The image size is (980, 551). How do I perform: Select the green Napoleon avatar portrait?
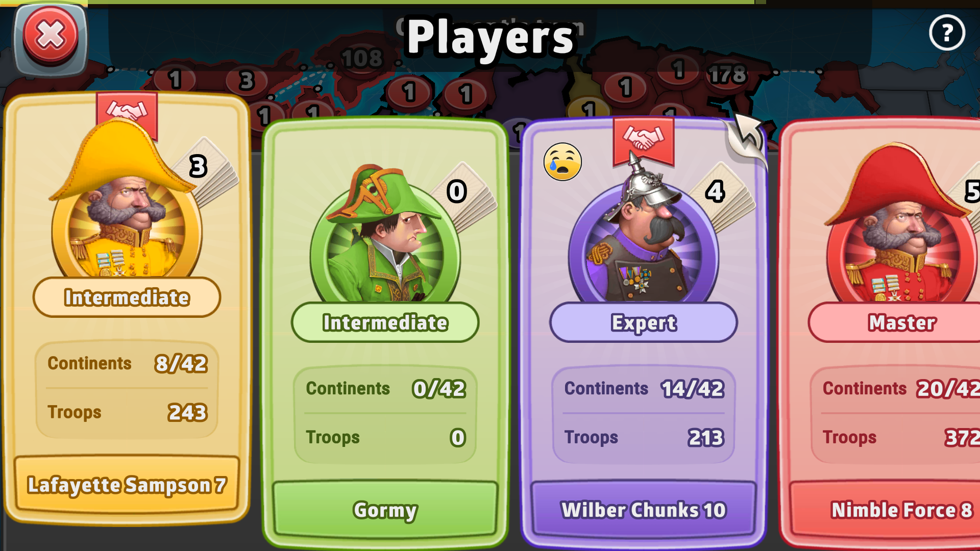click(x=385, y=237)
